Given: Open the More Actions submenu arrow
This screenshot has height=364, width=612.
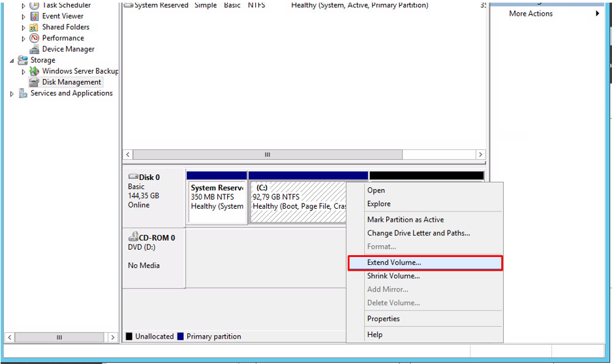Looking at the screenshot, I should click(x=597, y=14).
